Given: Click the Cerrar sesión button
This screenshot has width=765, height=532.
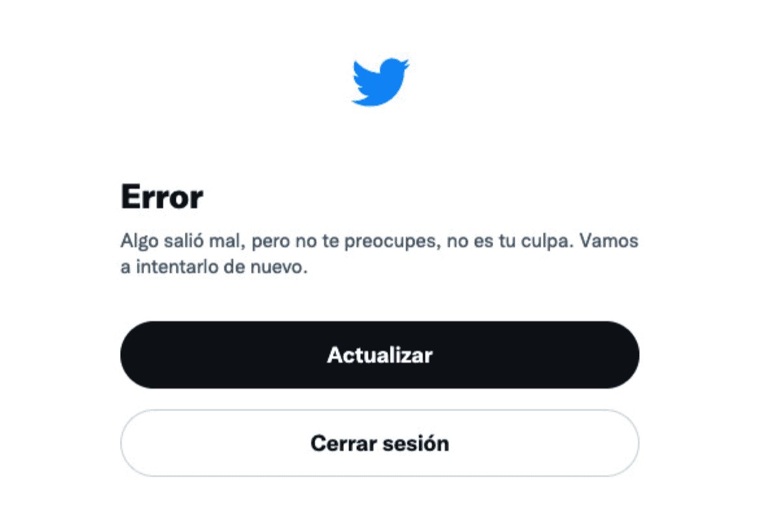Looking at the screenshot, I should (x=380, y=442).
